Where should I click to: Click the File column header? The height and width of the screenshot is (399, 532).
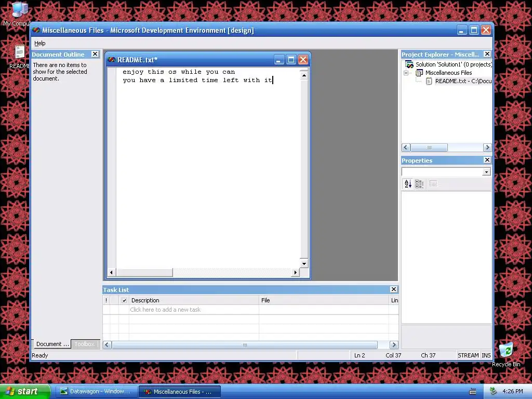point(324,300)
